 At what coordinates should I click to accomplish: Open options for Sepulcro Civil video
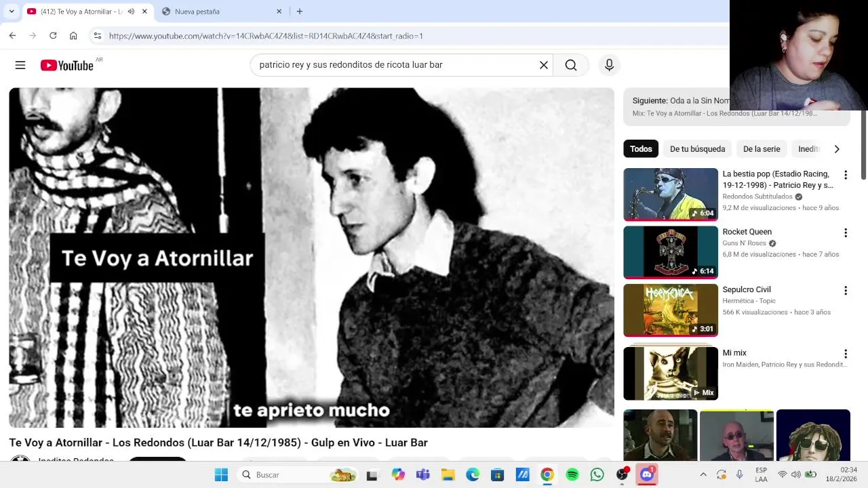click(846, 290)
